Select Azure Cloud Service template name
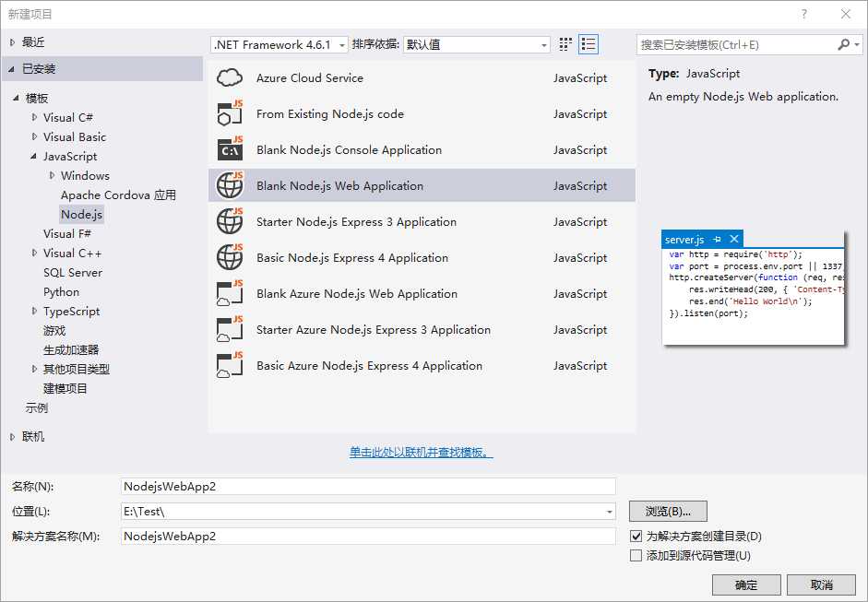Screen dimensions: 868x602 (x=309, y=78)
